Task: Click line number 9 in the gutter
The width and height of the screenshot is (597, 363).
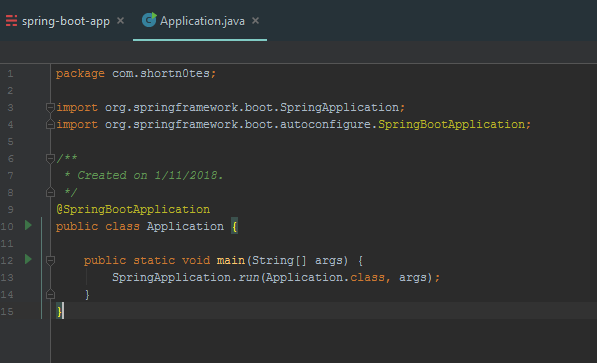Action: (x=10, y=209)
